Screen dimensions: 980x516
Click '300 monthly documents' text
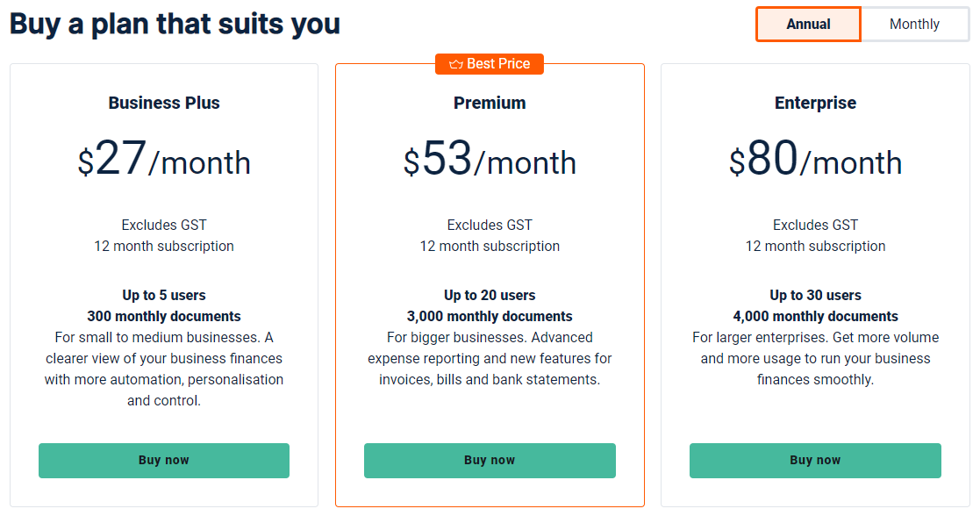coord(164,317)
